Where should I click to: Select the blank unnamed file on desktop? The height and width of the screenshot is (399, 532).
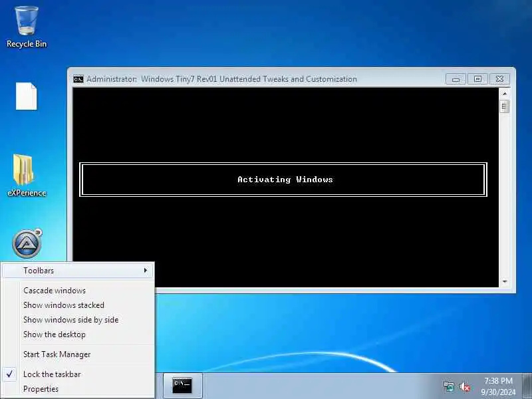point(26,96)
